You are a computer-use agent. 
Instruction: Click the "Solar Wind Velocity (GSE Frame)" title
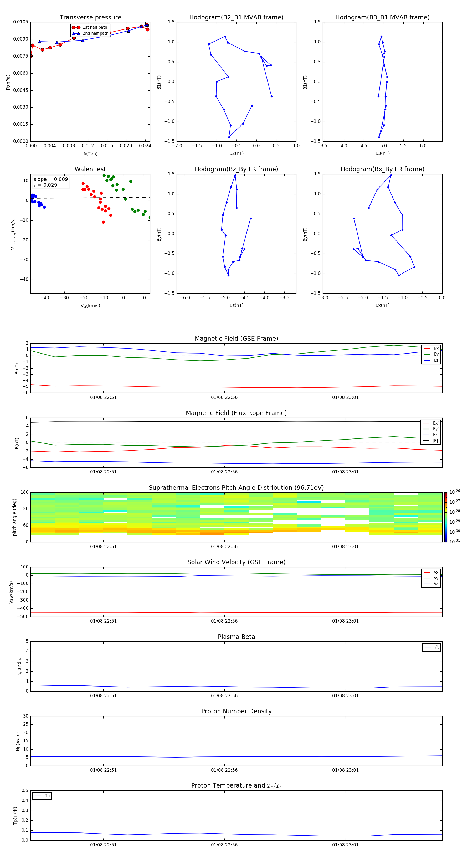tap(236, 562)
